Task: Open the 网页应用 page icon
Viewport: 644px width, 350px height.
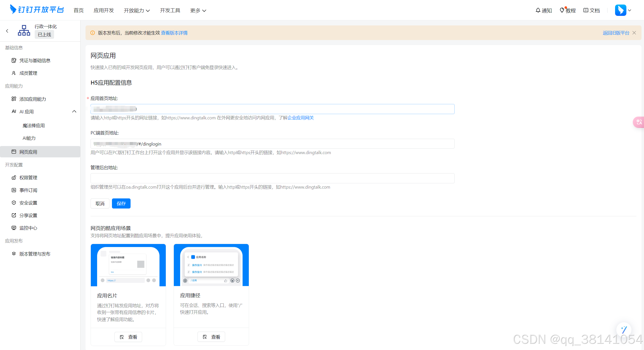Action: tap(14, 152)
